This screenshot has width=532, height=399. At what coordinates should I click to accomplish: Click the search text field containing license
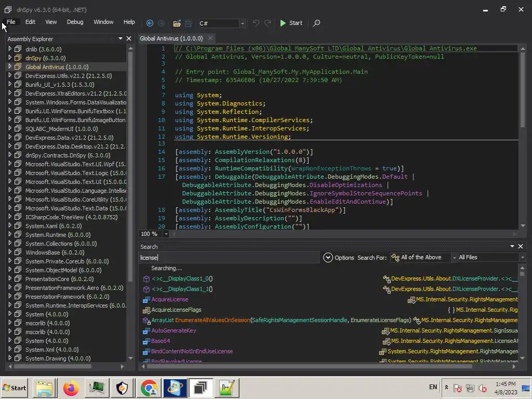tap(229, 258)
